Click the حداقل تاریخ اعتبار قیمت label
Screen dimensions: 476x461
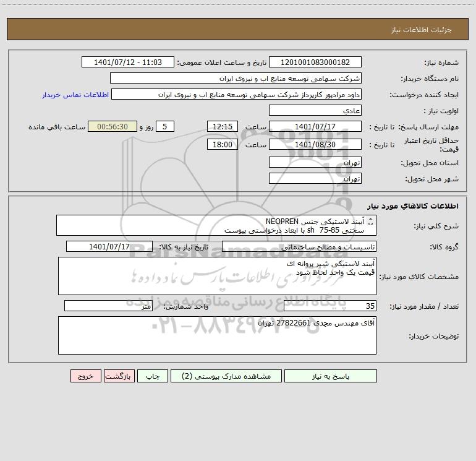pos(431,145)
